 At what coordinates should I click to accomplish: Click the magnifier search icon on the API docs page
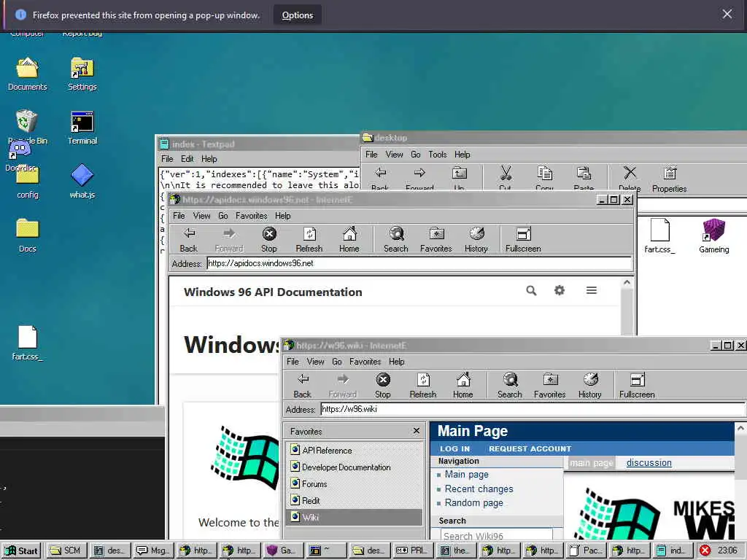coord(531,290)
